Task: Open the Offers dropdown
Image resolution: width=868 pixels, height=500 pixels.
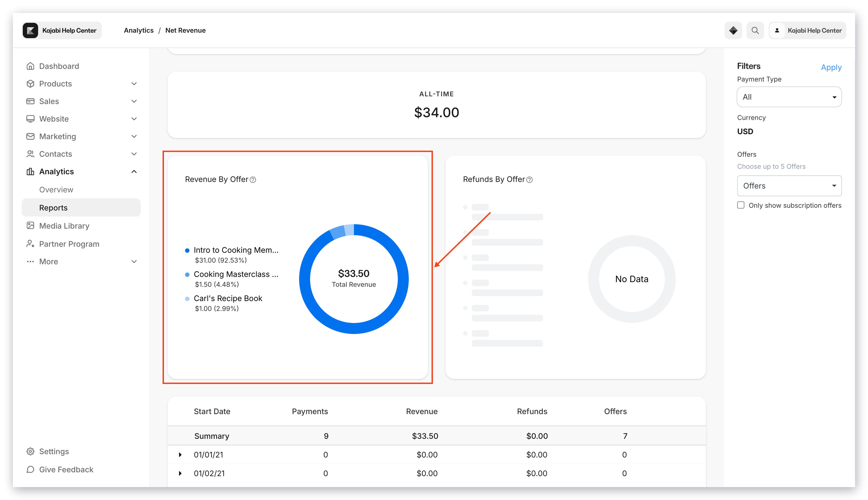Action: (x=789, y=186)
